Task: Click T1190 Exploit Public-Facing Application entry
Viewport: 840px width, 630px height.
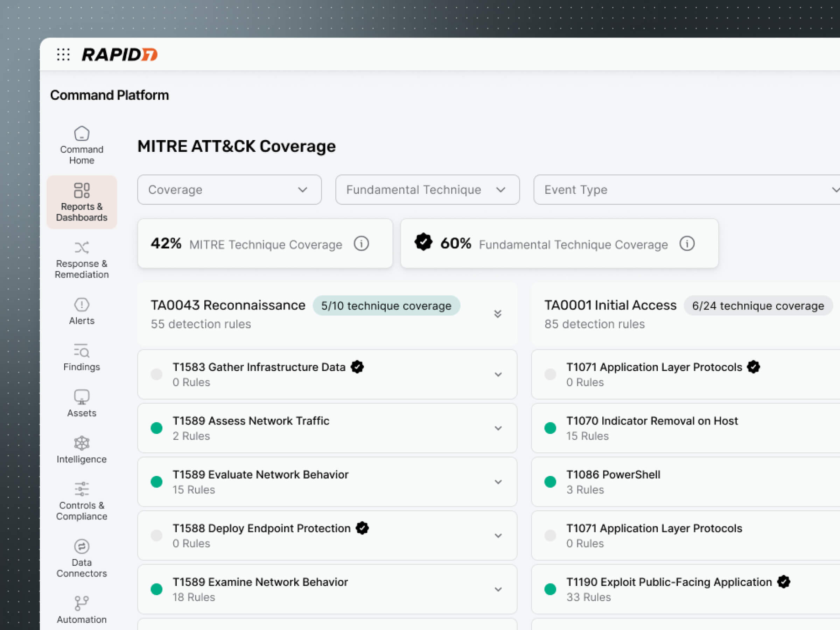Action: (x=669, y=582)
